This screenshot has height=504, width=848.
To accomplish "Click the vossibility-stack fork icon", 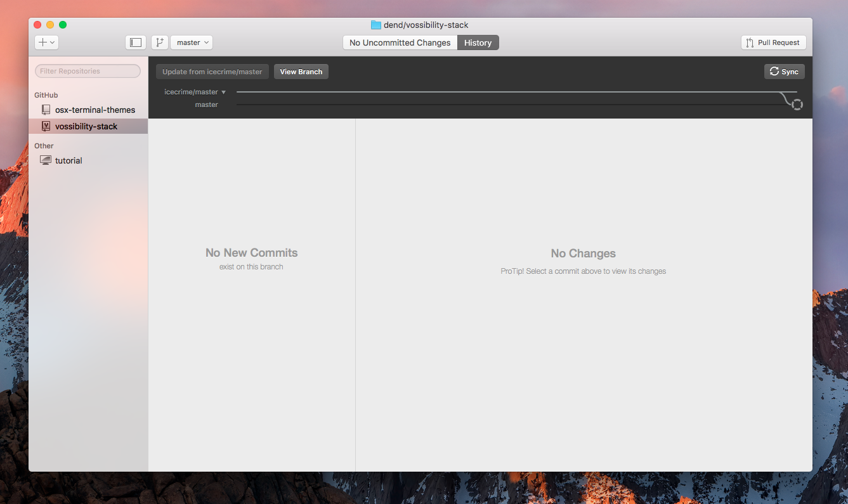I will [x=46, y=126].
